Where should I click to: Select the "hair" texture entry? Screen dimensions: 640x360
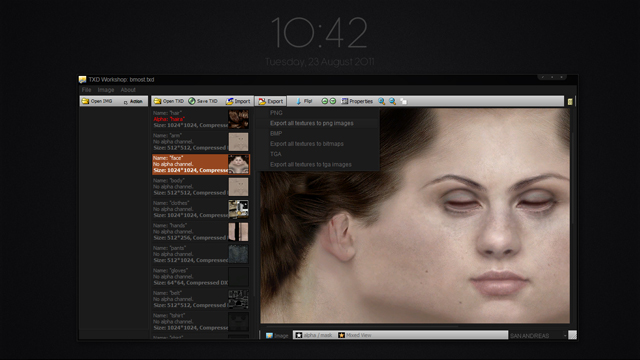pos(200,119)
